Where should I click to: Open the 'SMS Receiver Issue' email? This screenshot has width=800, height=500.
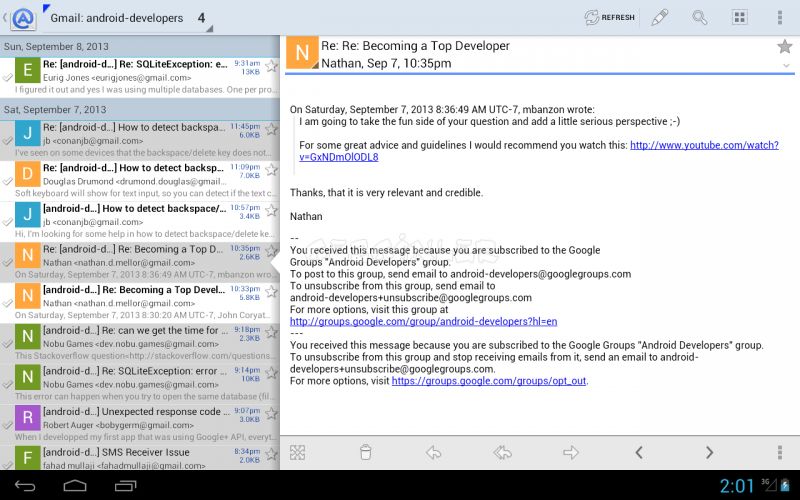click(x=140, y=457)
